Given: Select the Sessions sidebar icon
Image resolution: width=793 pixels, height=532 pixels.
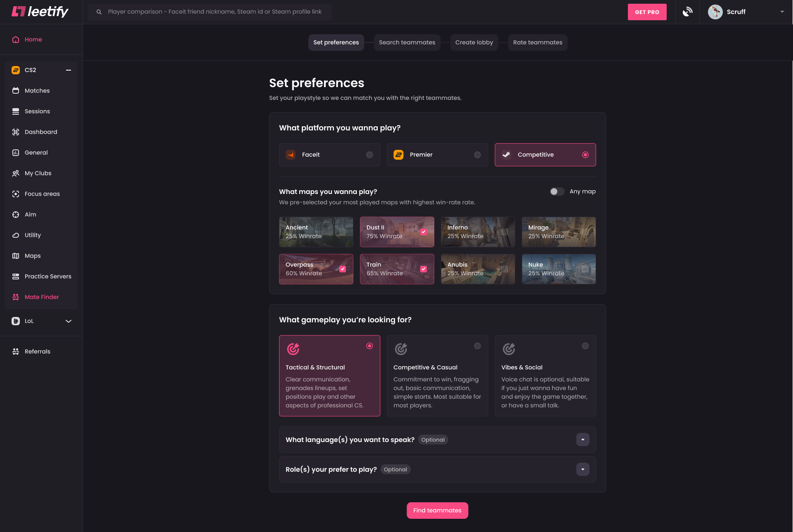Looking at the screenshot, I should (15, 111).
